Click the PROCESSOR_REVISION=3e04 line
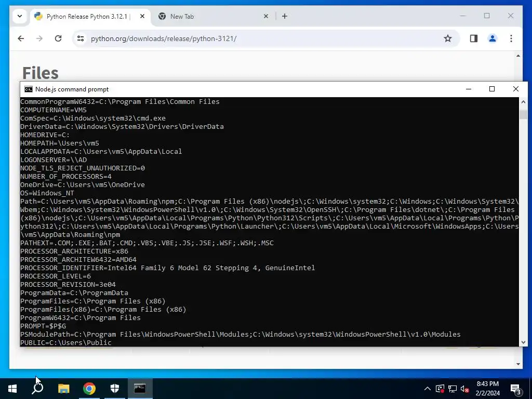The image size is (532, 399). pos(68,284)
